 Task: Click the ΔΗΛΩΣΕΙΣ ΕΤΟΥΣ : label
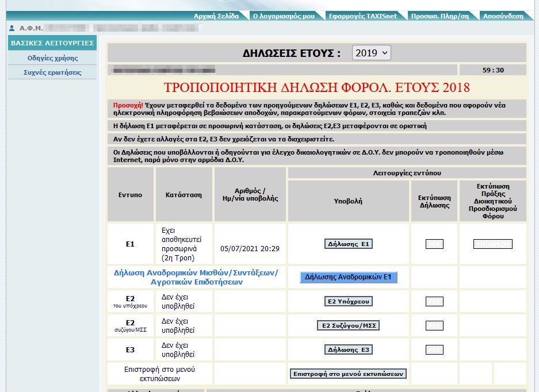pyautogui.click(x=292, y=53)
